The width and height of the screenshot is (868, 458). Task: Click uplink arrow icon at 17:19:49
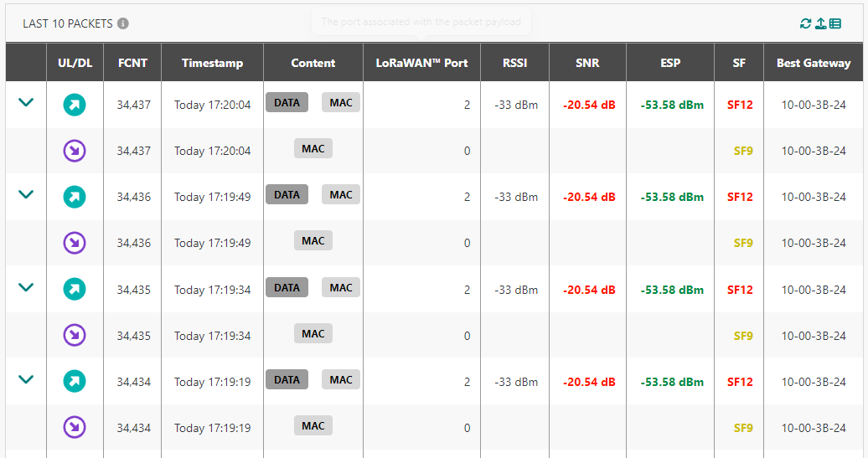tap(75, 197)
